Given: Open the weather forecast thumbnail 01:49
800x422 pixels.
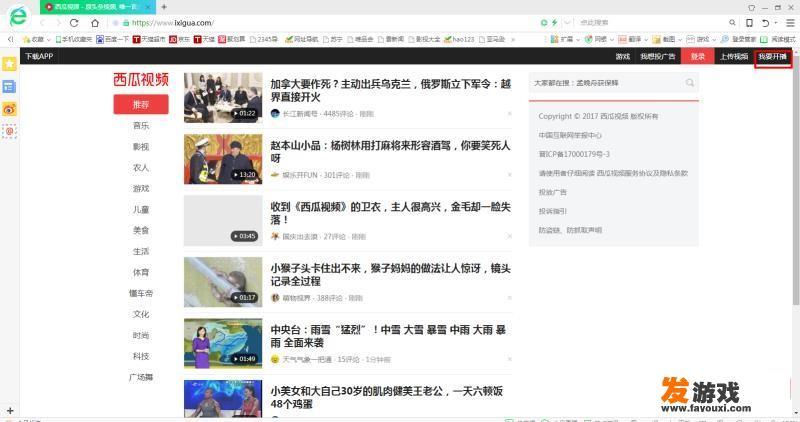Looking at the screenshot, I should point(223,343).
